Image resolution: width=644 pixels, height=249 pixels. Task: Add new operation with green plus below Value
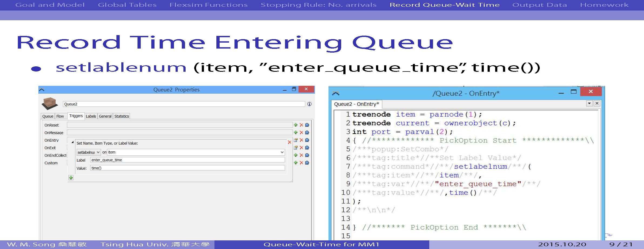click(71, 178)
